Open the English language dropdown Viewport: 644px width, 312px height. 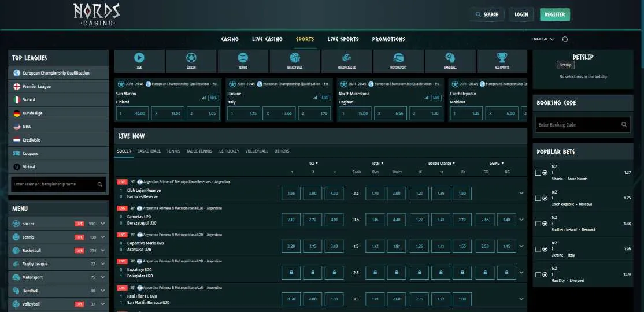point(542,39)
